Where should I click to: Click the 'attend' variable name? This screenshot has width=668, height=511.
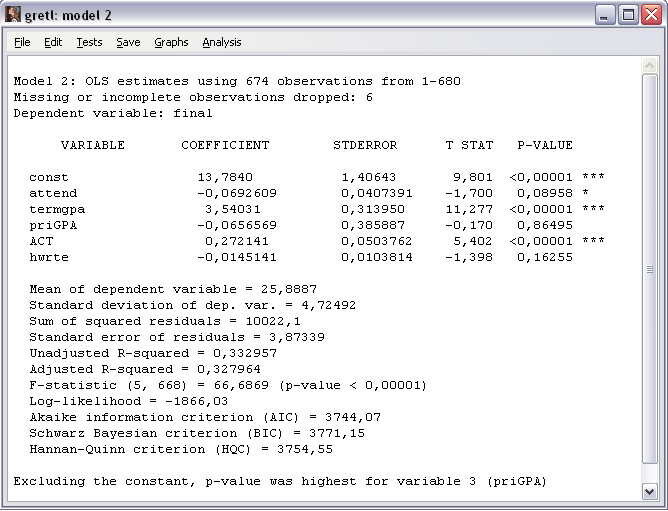pos(53,193)
